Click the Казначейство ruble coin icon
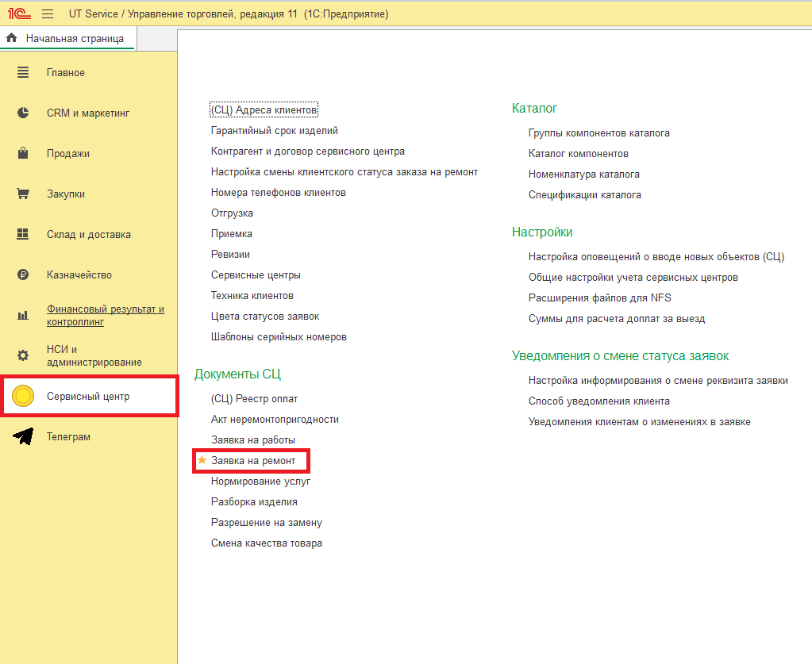This screenshot has width=812, height=664. coord(23,275)
